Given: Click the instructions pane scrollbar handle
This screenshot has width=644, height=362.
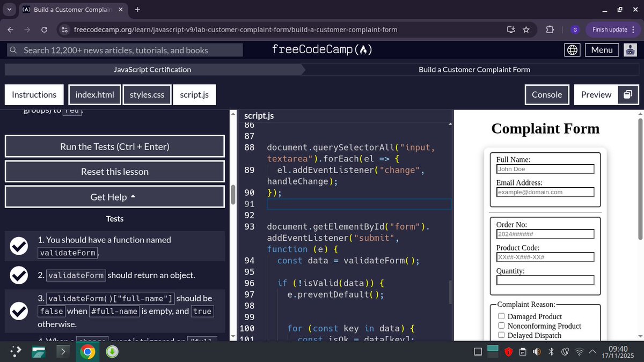Looking at the screenshot, I should tap(233, 194).
